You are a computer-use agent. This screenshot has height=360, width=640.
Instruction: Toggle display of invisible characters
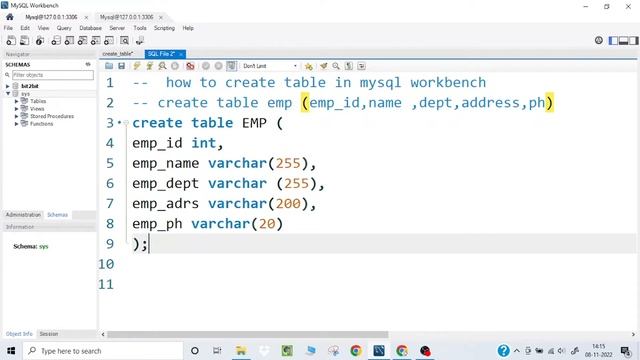click(x=349, y=66)
